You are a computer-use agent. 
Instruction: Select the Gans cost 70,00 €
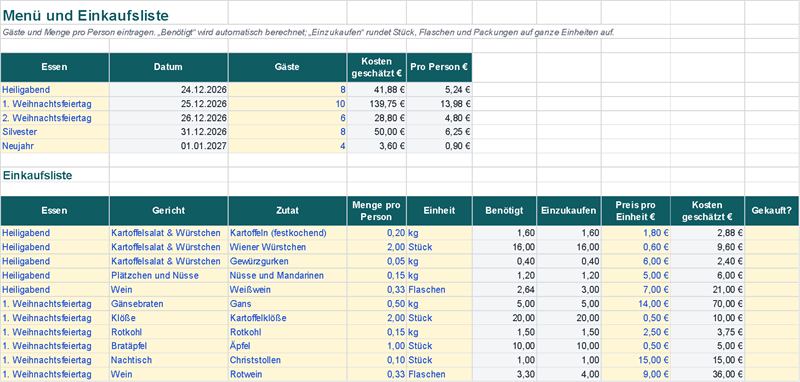[707, 304]
